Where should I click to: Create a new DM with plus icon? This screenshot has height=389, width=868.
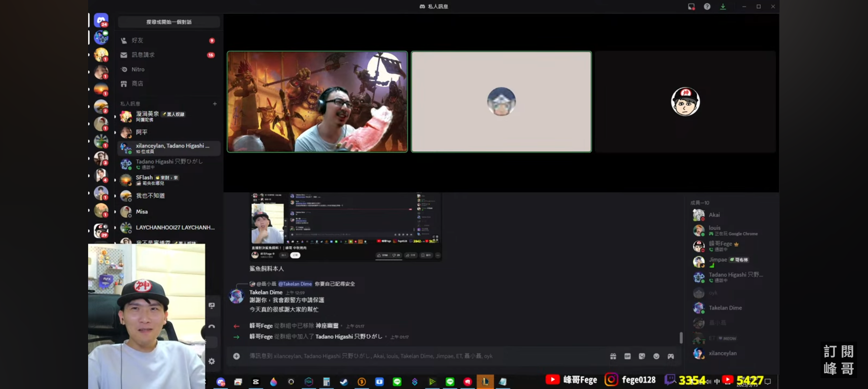pos(215,104)
